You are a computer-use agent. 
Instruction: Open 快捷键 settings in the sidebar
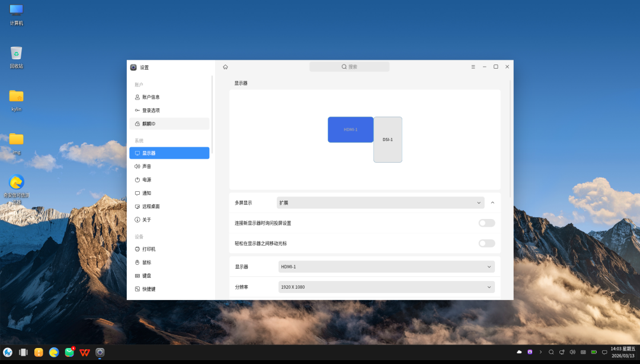tap(169, 289)
